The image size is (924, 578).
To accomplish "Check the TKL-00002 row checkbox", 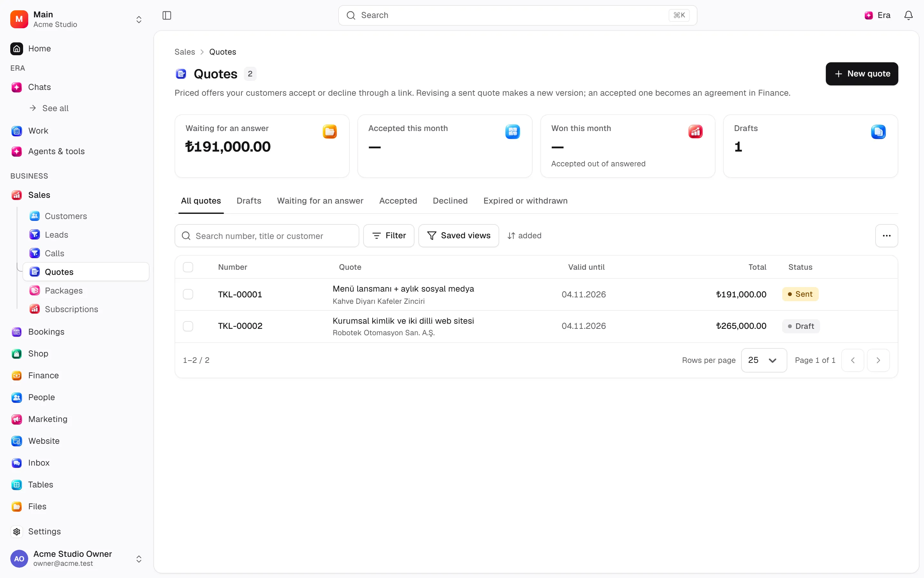I will coord(188,326).
